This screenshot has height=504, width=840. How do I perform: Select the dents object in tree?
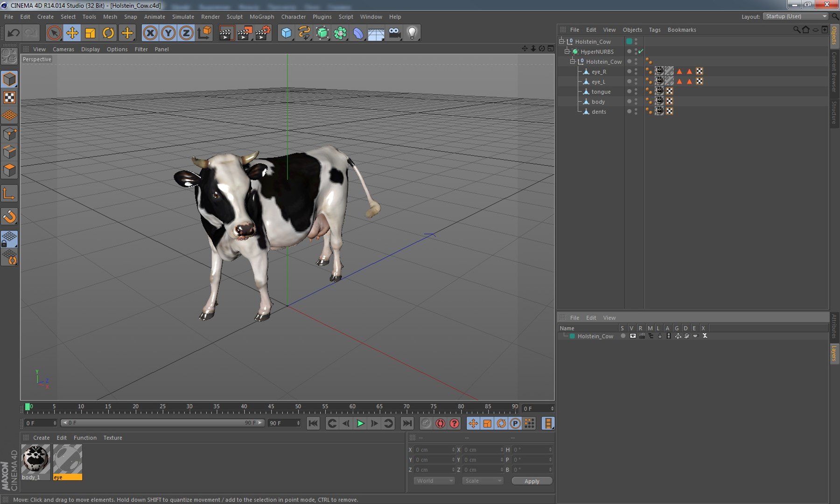point(599,112)
